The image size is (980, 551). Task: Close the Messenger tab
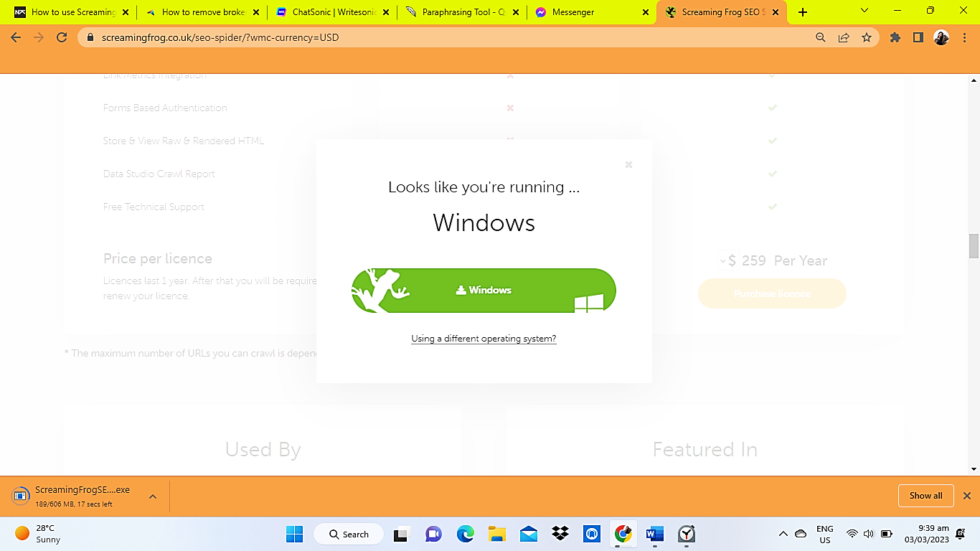coord(645,12)
